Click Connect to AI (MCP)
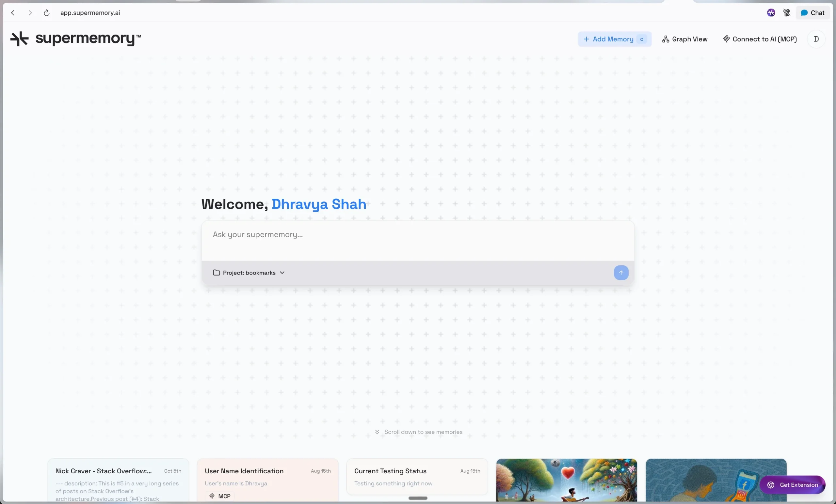The height and width of the screenshot is (504, 836). pyautogui.click(x=760, y=39)
